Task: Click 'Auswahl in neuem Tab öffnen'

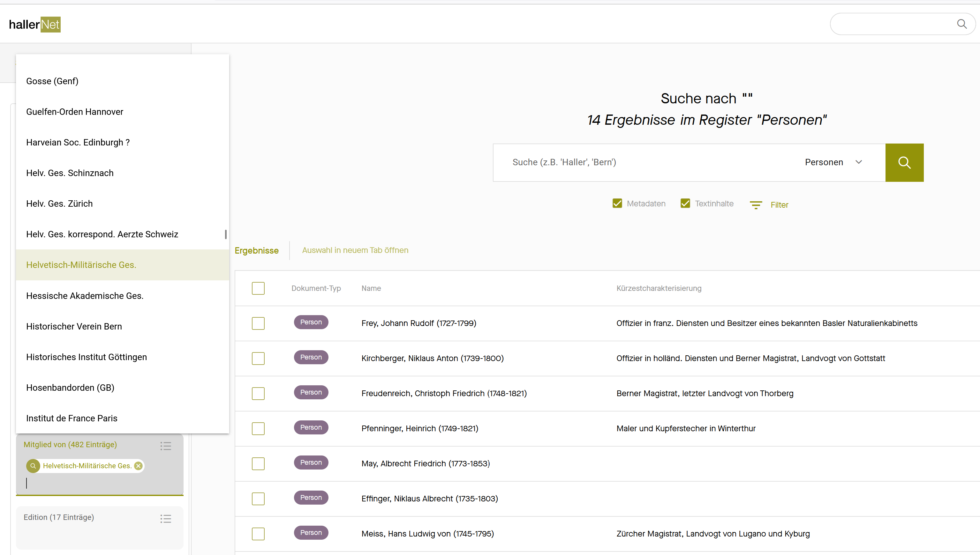Action: [355, 250]
